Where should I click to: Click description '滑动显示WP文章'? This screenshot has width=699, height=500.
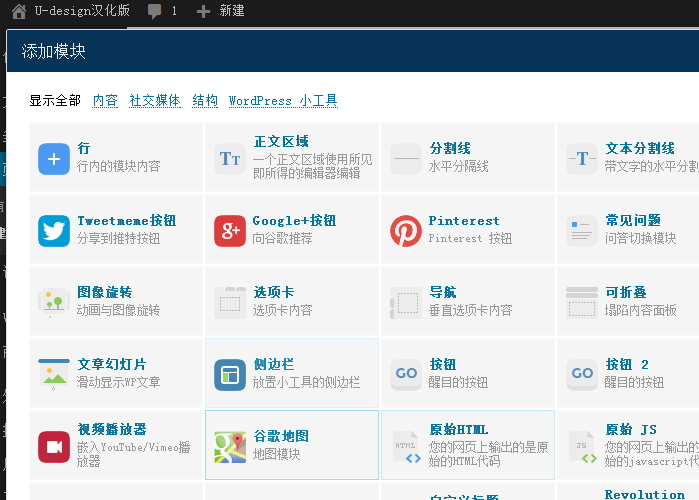[x=119, y=382]
